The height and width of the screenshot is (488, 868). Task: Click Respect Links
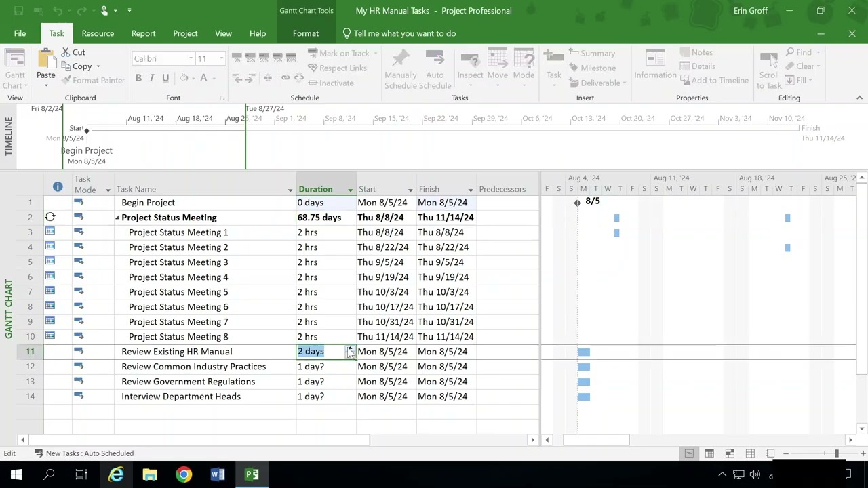pos(337,68)
